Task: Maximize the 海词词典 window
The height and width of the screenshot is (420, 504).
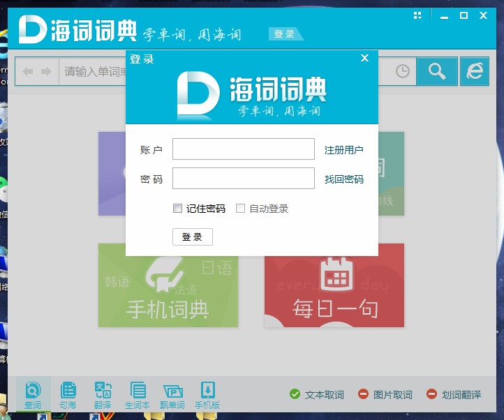Action: coord(464,15)
